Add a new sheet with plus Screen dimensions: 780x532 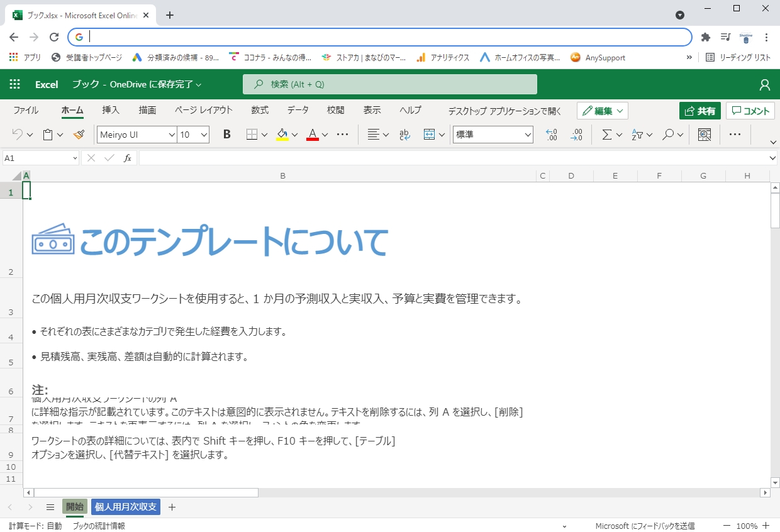pos(172,507)
